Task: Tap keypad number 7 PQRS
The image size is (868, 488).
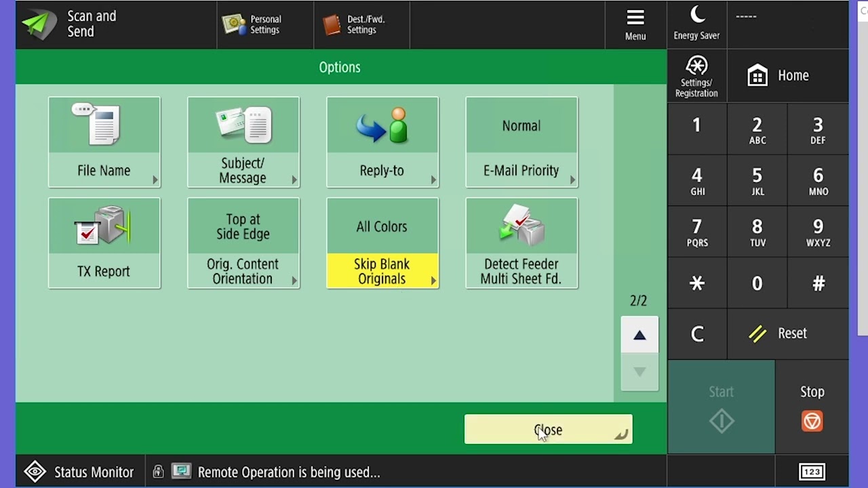Action: 696,232
